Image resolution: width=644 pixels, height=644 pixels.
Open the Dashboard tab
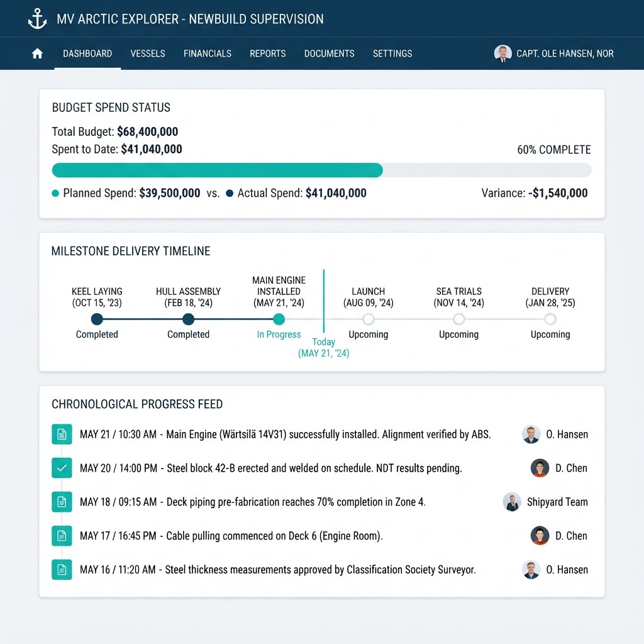point(87,54)
